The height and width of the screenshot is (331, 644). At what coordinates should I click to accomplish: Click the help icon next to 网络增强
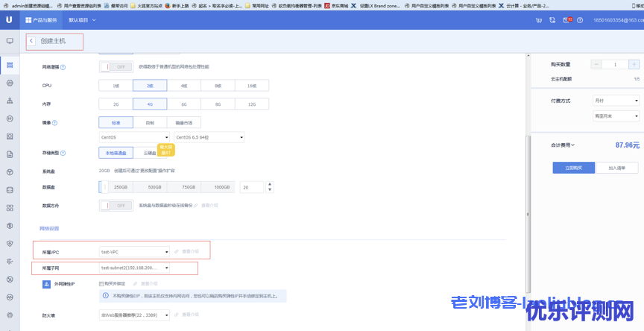(63, 66)
